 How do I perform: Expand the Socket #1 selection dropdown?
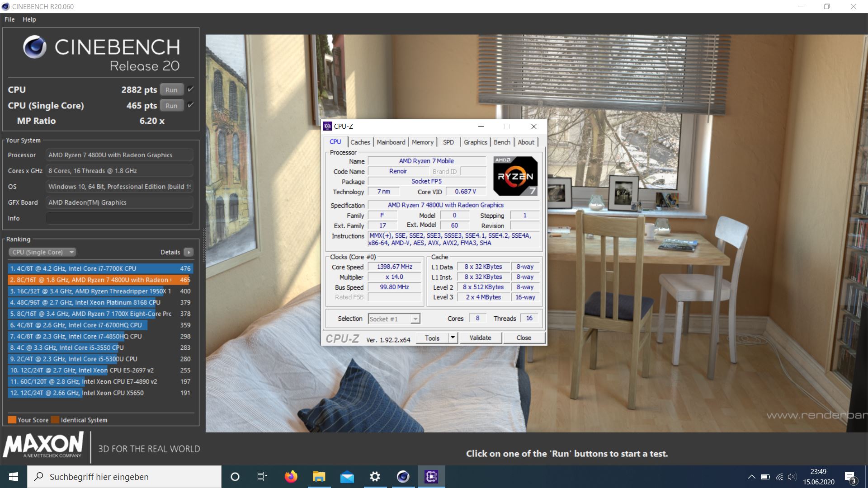tap(415, 319)
